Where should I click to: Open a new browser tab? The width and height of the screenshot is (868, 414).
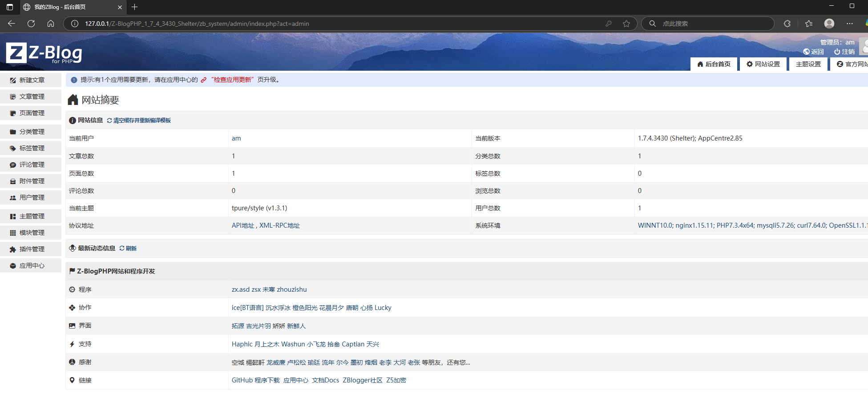(x=135, y=7)
